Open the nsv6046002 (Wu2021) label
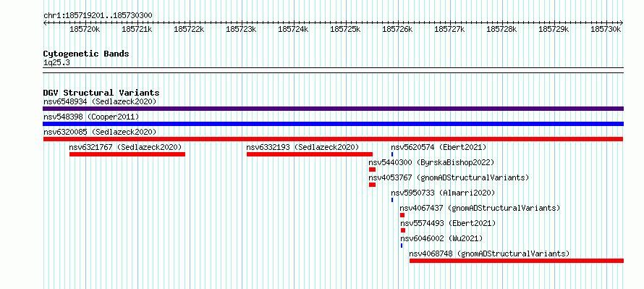This screenshot has height=289, width=644. pos(441,238)
